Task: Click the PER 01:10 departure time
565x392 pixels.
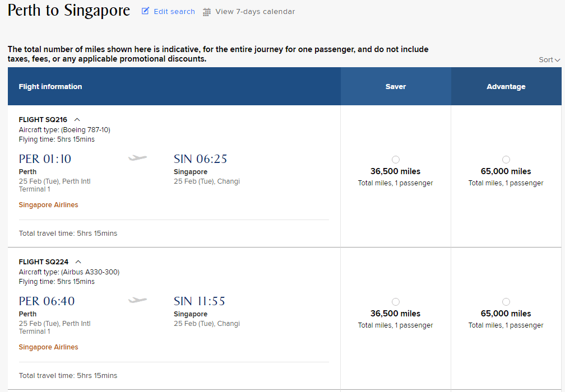Action: [x=45, y=159]
